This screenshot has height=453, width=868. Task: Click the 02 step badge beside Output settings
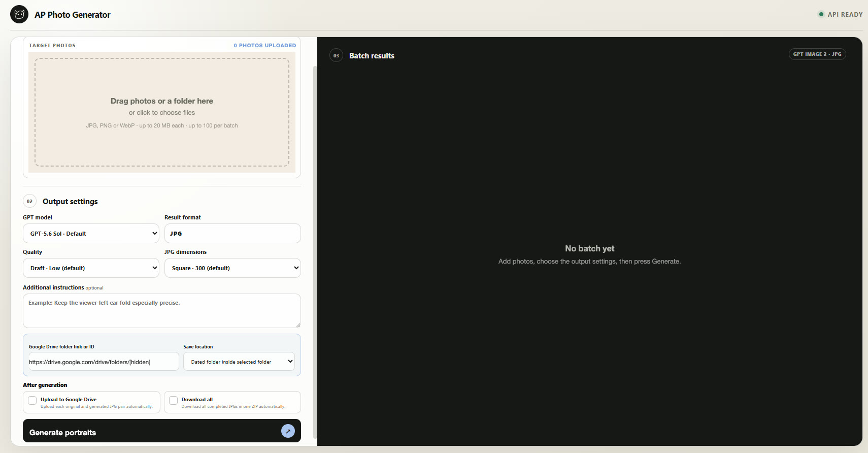[x=29, y=201]
